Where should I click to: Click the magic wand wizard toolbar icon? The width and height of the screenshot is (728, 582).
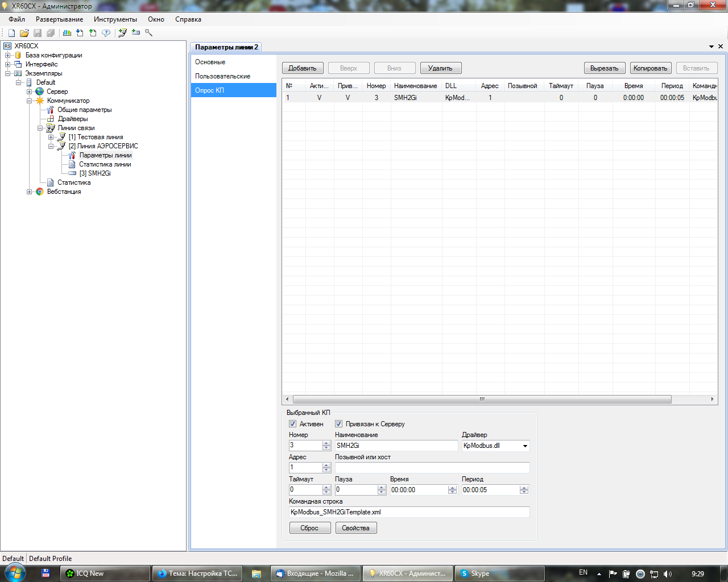coord(149,33)
